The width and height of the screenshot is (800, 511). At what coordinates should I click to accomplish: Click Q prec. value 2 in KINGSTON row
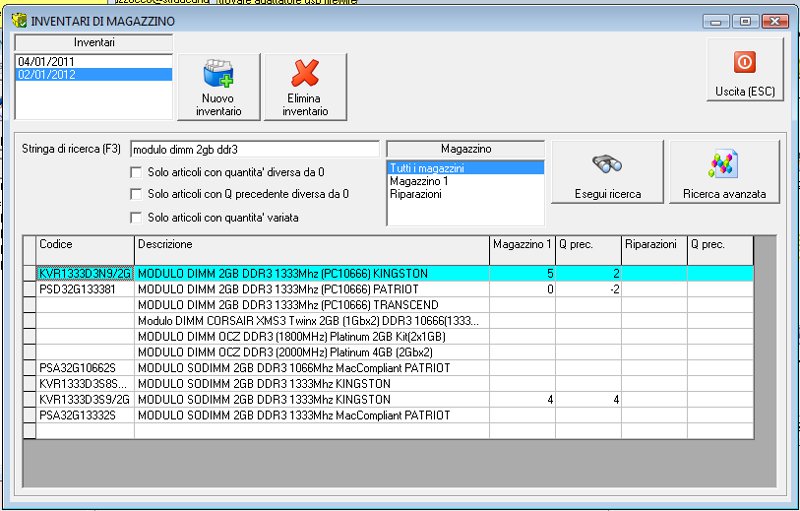tap(588, 273)
